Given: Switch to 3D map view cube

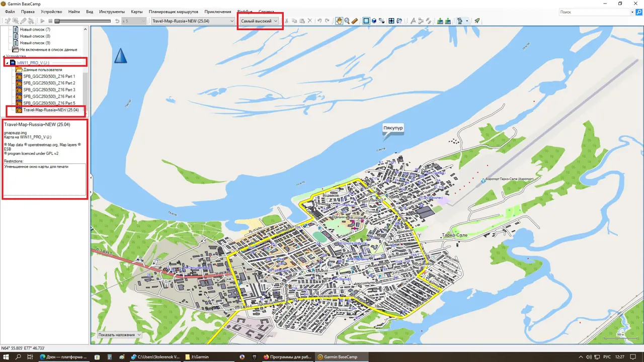Looking at the screenshot, I should coord(374,21).
